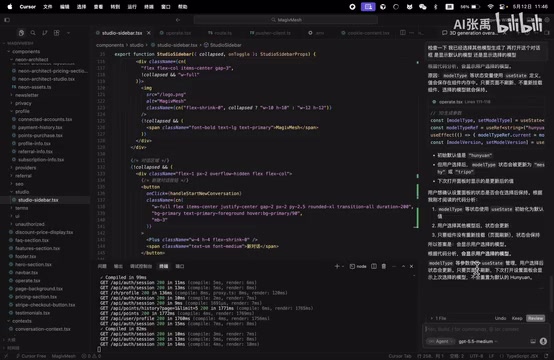Go back with the navigation arrow

pos(178,20)
